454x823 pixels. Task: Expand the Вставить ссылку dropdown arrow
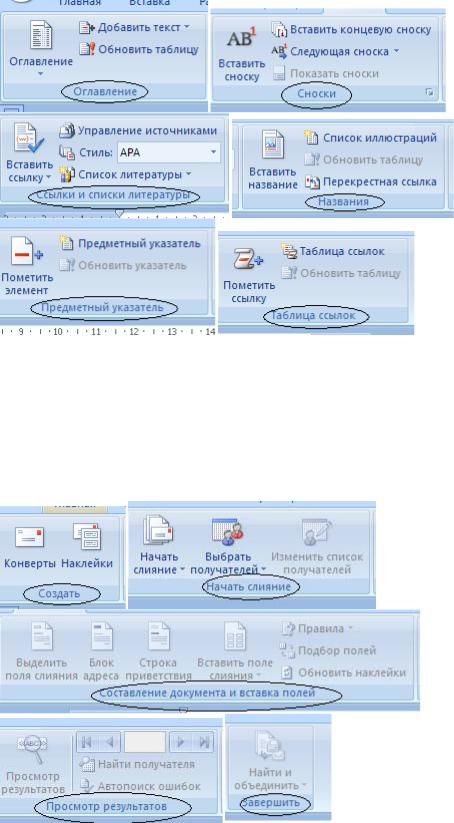click(49, 178)
